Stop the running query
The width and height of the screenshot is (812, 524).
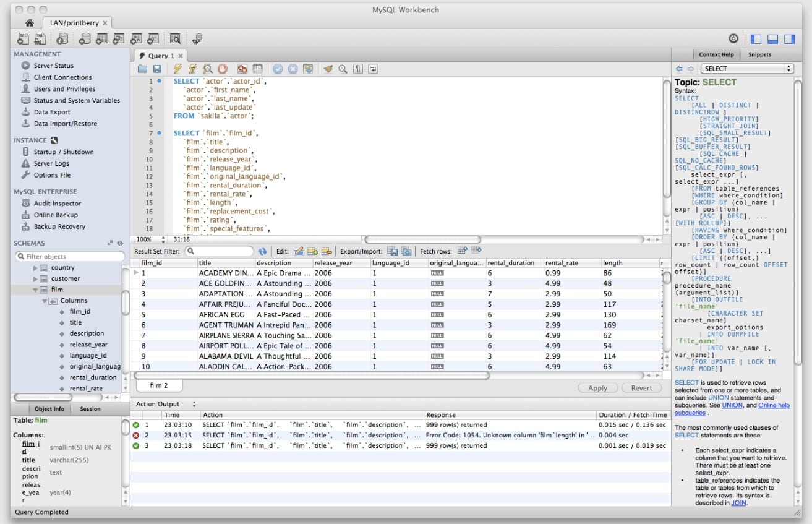click(x=222, y=69)
